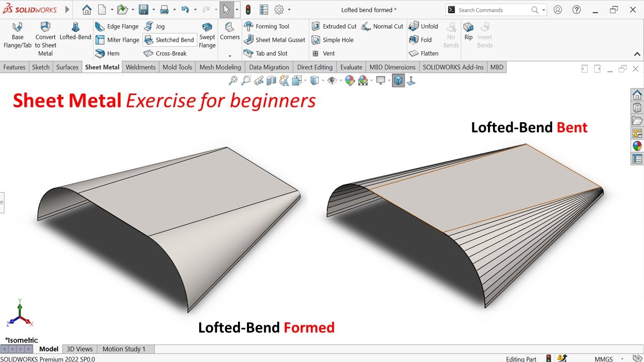Image resolution: width=644 pixels, height=362 pixels.
Task: Open the SOLIDWORKS main menu arrow
Action: point(68,10)
